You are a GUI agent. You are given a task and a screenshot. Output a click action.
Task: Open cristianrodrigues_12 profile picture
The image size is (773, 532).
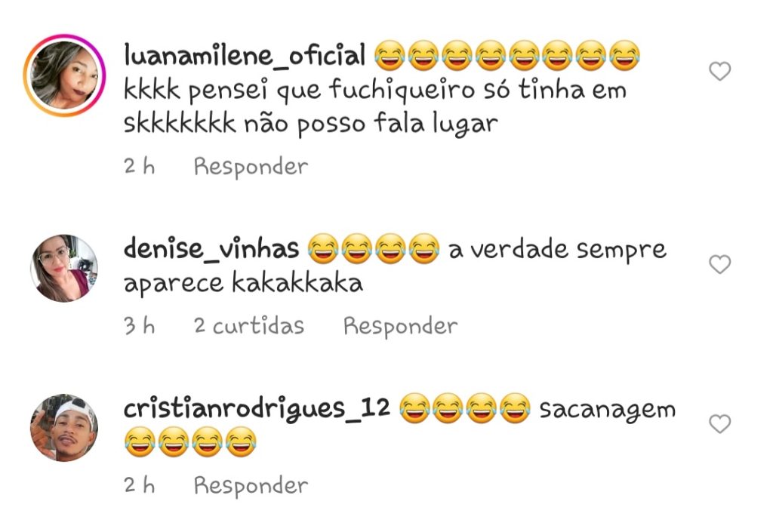(x=65, y=428)
